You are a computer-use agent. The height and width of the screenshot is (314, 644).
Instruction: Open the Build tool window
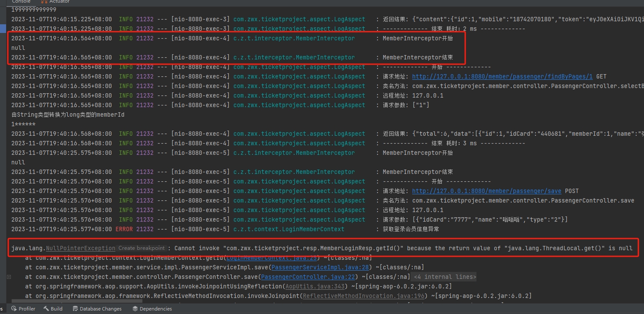(53, 309)
